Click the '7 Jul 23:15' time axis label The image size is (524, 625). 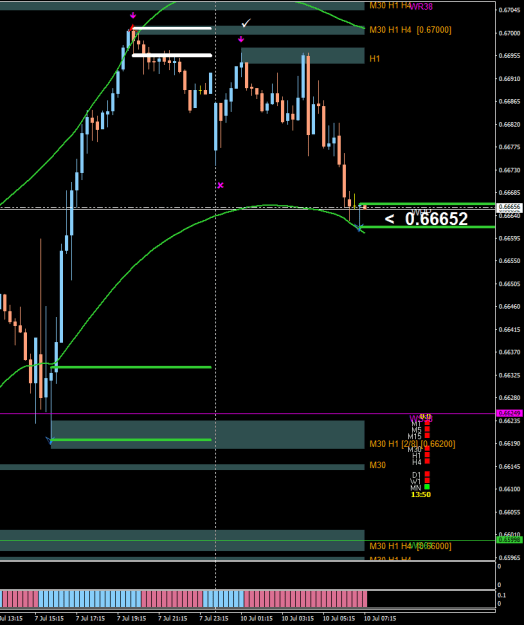214,619
